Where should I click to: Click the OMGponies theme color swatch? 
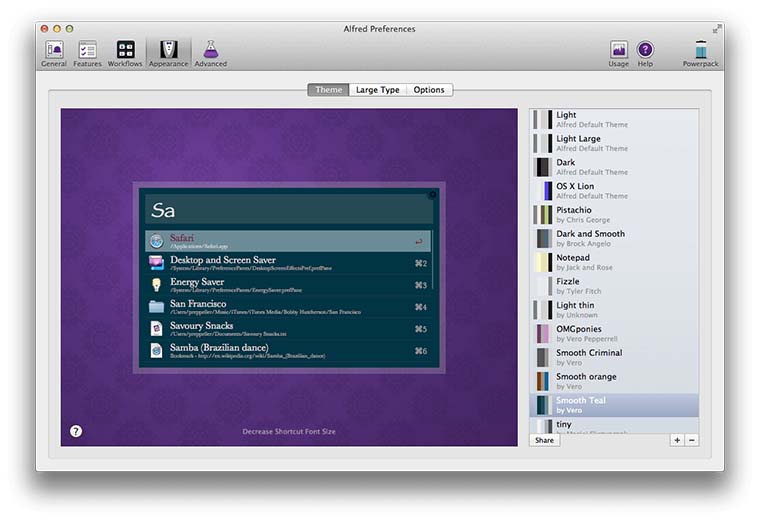543,333
